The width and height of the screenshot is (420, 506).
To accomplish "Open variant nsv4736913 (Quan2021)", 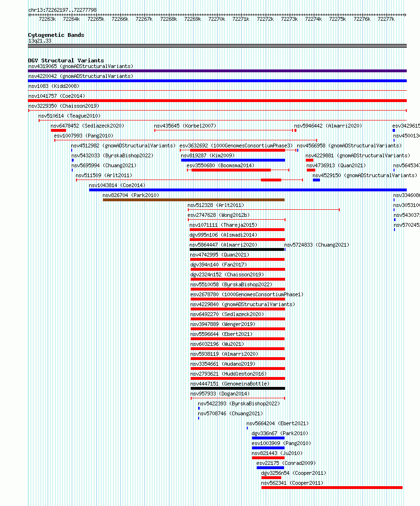I will [x=336, y=165].
